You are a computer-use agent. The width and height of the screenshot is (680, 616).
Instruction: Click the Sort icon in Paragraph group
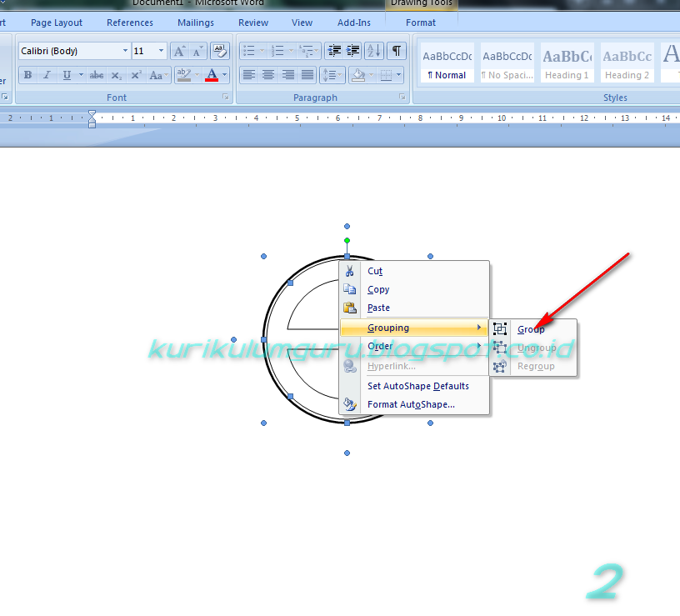tap(372, 51)
